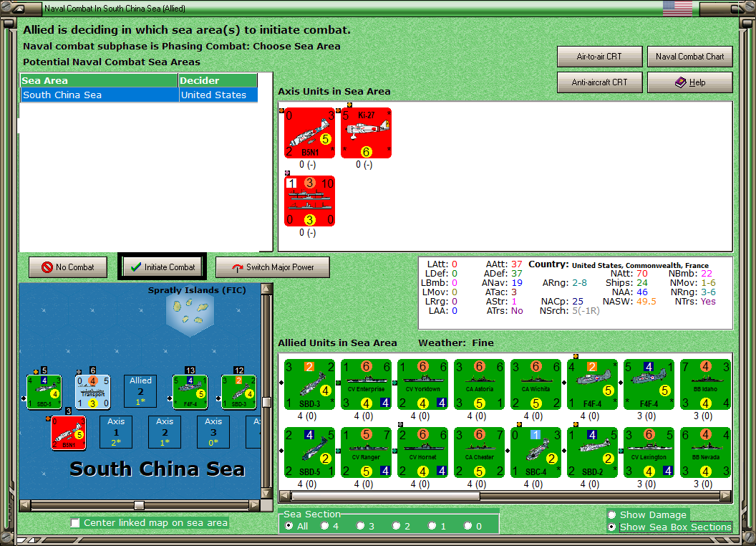Select the CA Wichita cruiser unit
This screenshot has height=546, width=756.
[x=535, y=384]
